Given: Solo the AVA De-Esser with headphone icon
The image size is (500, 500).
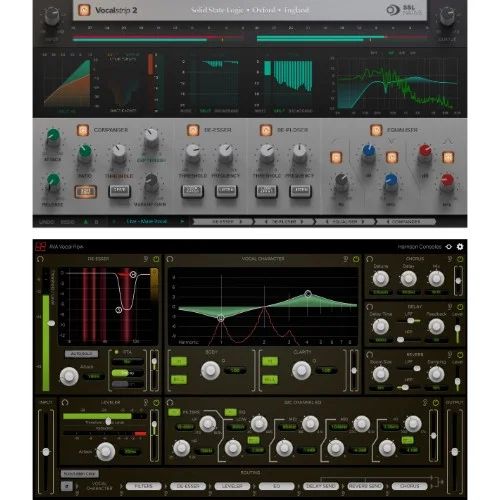Looking at the screenshot, I should [x=40, y=259].
